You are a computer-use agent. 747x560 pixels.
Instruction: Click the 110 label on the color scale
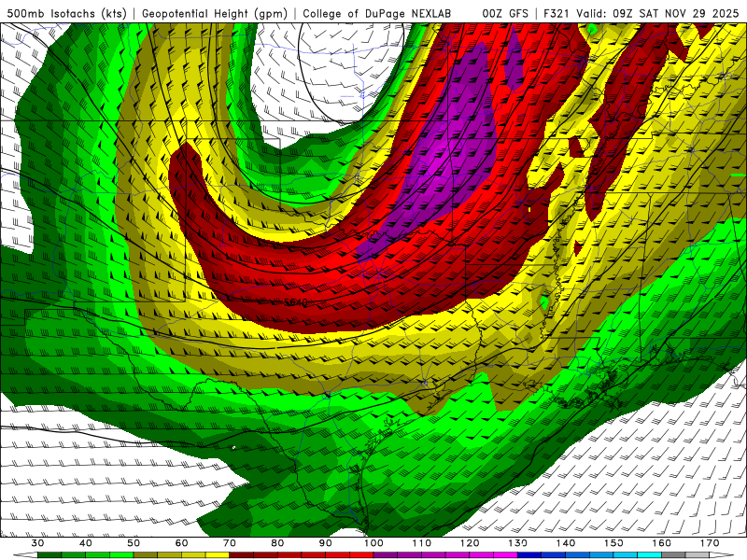(422, 543)
